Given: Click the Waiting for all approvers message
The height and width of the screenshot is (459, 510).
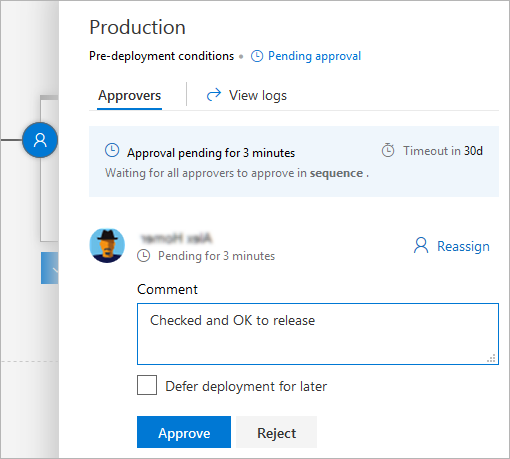Looking at the screenshot, I should (237, 173).
